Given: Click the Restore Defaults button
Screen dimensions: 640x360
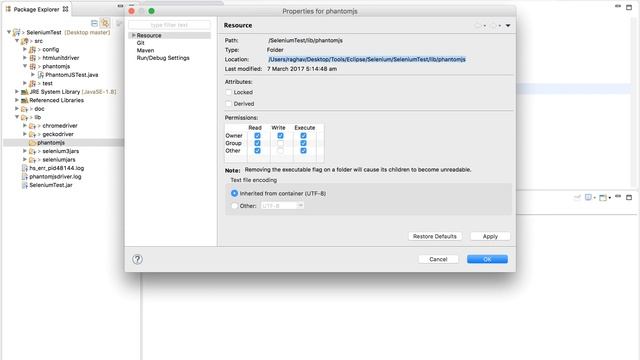Looking at the screenshot, I should [x=435, y=236].
